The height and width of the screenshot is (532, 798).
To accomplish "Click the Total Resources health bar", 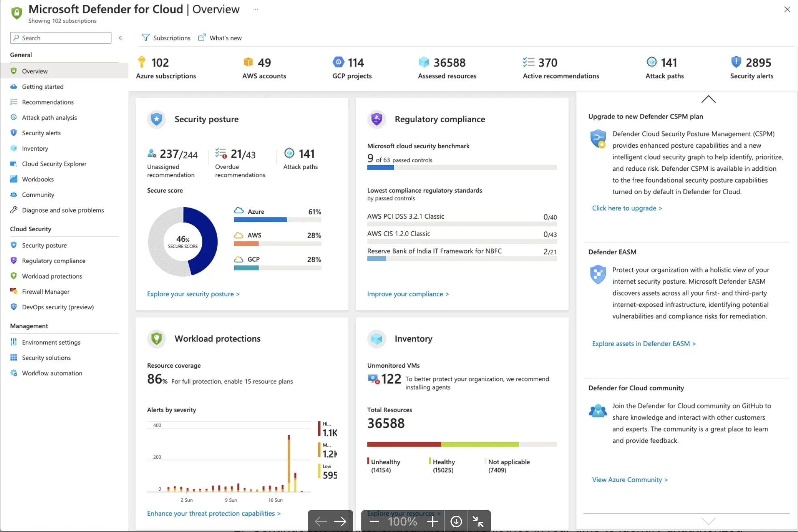I will pos(462,444).
